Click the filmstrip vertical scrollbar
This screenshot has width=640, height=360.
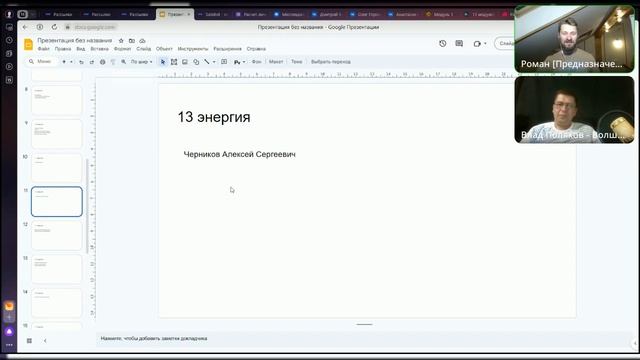(x=87, y=206)
